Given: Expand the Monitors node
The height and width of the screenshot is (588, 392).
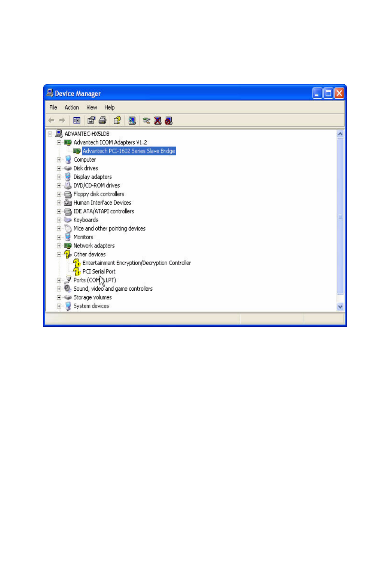Looking at the screenshot, I should [x=59, y=238].
